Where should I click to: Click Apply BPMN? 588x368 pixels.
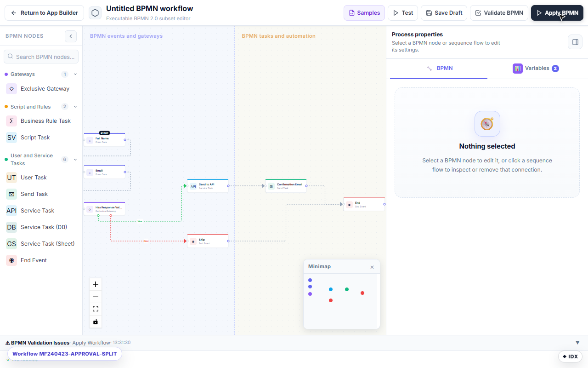(557, 13)
